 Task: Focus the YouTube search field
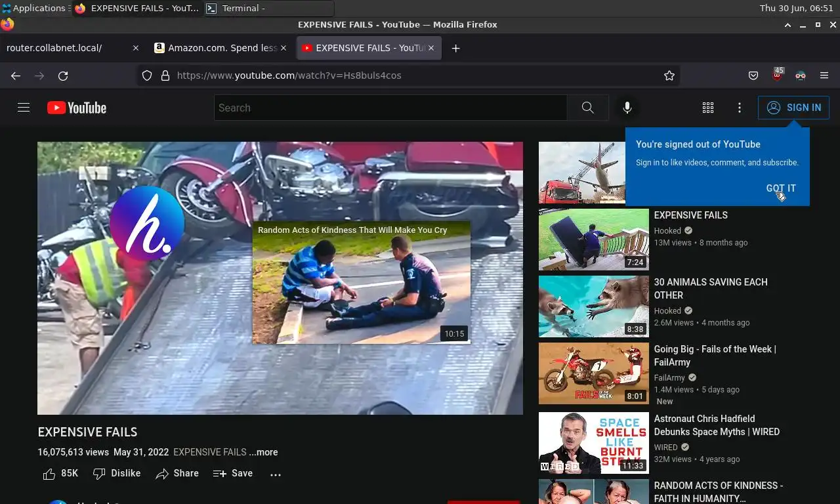pos(390,108)
